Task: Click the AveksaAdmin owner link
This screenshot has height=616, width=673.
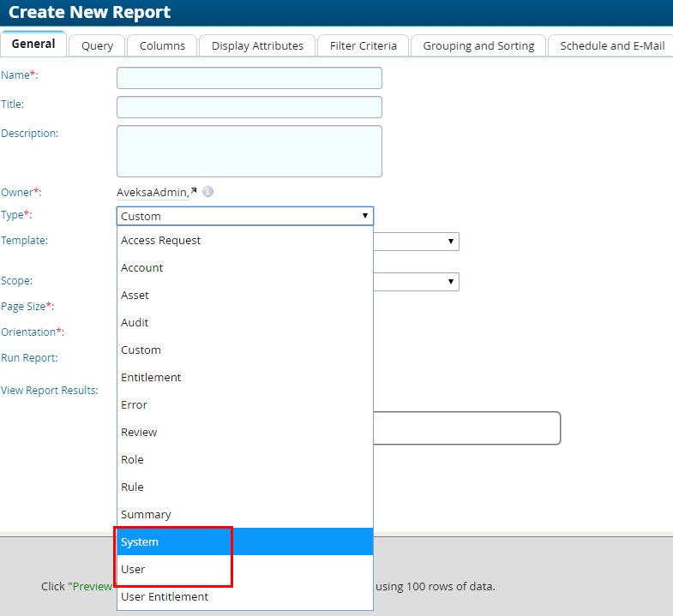Action: pyautogui.click(x=151, y=192)
